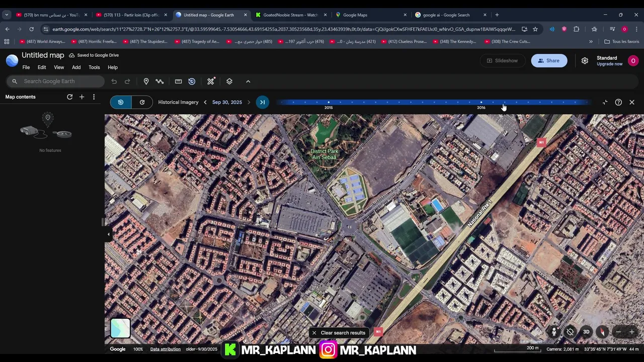
Task: Bookmark this page with the star icon
Action: click(535, 29)
